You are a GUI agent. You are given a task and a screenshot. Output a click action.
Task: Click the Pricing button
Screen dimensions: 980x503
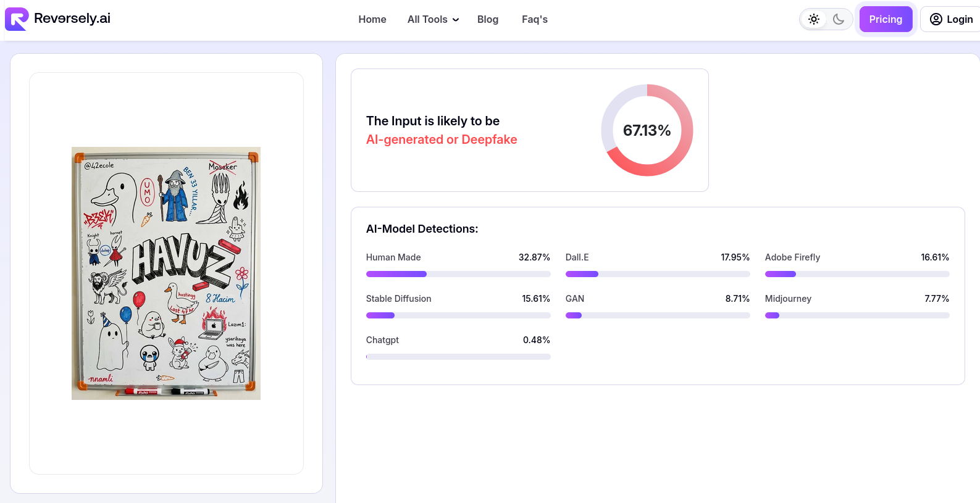click(885, 19)
